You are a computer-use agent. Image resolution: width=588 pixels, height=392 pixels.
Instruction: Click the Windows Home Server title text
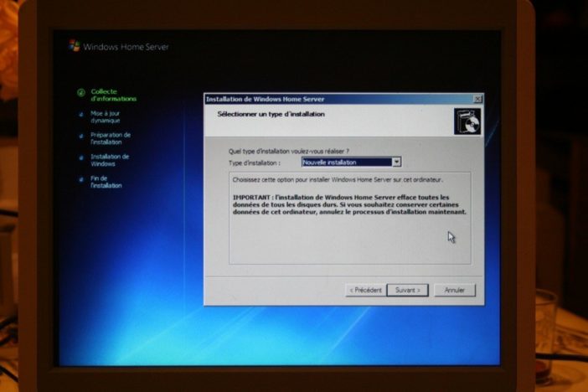tap(126, 47)
